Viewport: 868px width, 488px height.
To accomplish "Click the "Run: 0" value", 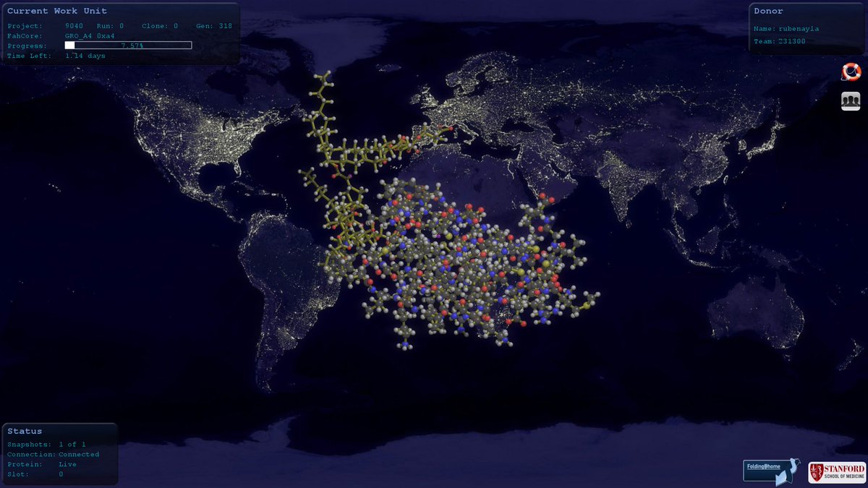I will [x=110, y=26].
